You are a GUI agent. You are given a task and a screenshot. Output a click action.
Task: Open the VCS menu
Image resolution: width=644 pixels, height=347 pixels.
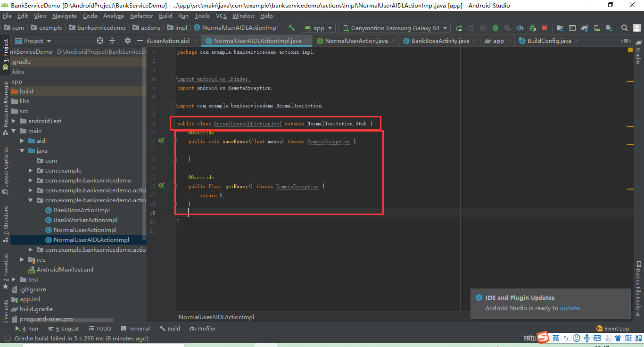[x=221, y=16]
